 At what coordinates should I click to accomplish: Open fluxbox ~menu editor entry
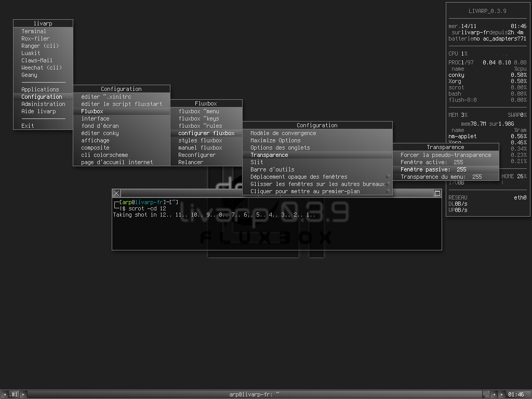click(206, 111)
